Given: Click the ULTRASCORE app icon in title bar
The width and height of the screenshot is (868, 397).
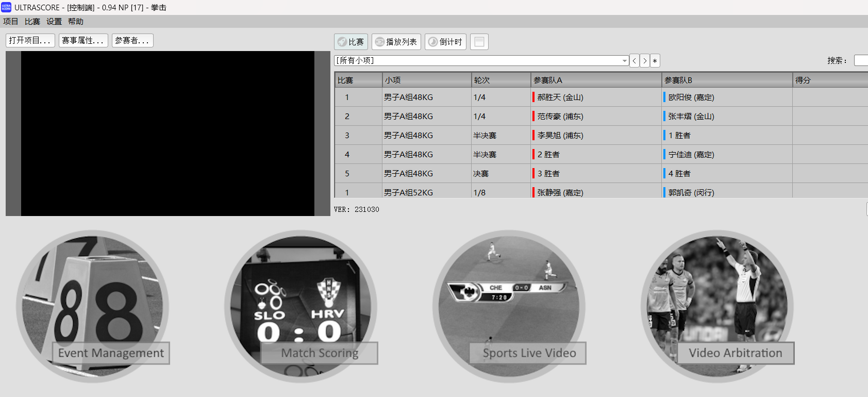Looking at the screenshot, I should pos(6,7).
